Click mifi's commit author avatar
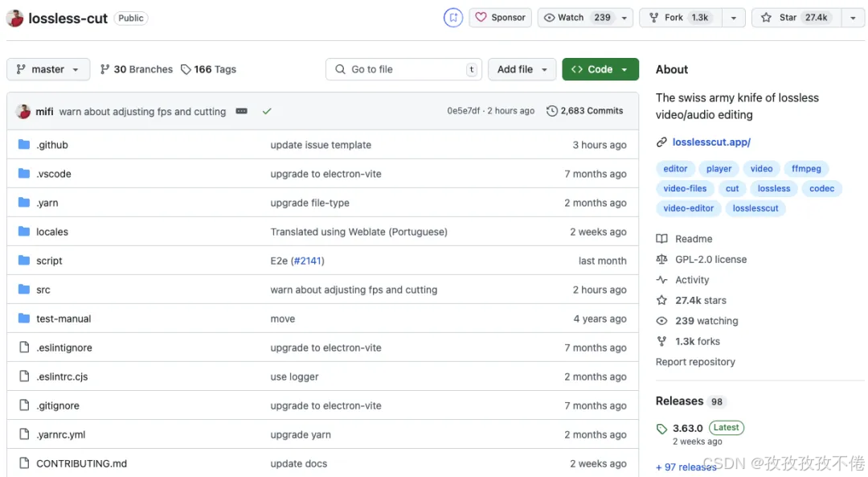Viewport: 868px width, 477px height. tap(23, 111)
